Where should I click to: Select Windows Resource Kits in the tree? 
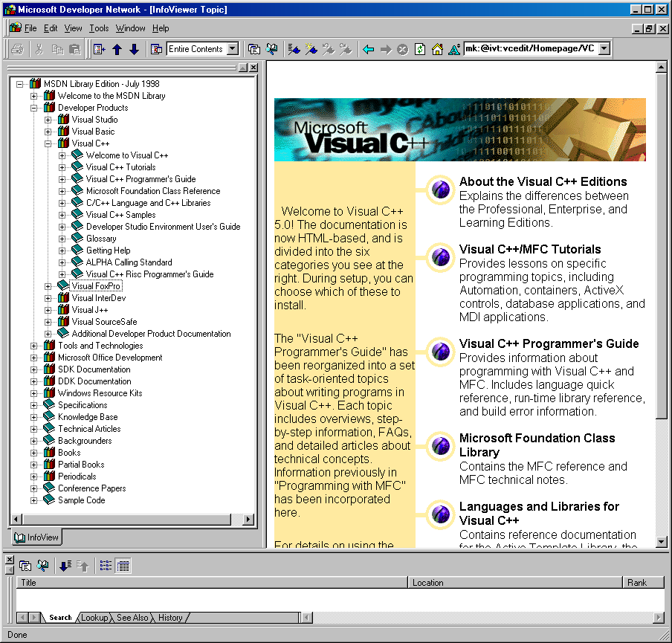point(100,393)
